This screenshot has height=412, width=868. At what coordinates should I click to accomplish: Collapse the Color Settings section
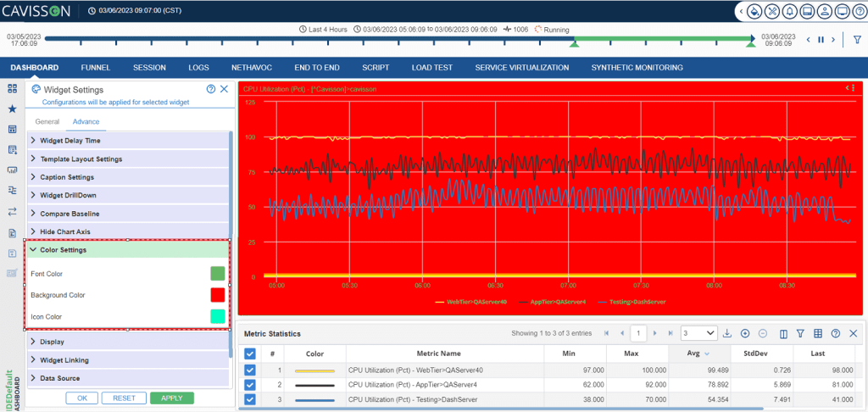coord(128,250)
